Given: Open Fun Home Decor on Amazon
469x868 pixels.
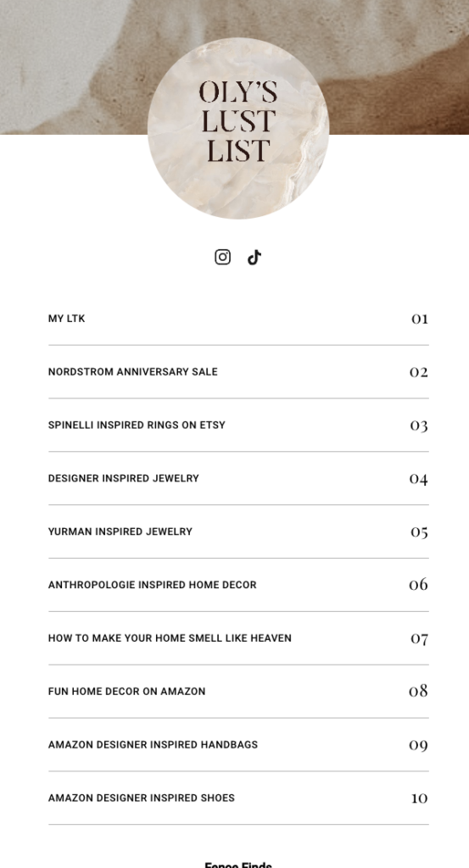Looking at the screenshot, I should point(238,692).
